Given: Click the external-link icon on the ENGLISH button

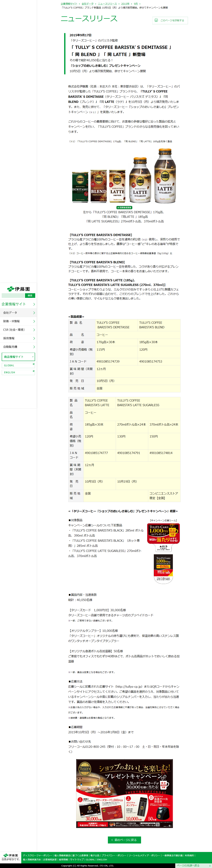Looking at the screenshot, I should (x=33, y=371).
